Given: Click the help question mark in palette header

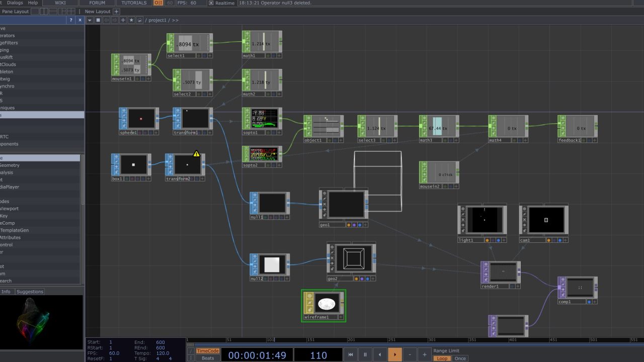Looking at the screenshot, I should (x=71, y=20).
